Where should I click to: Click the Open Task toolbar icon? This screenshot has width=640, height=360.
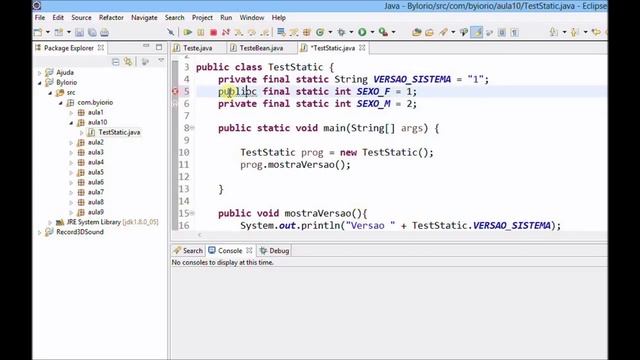pyautogui.click(x=429, y=32)
